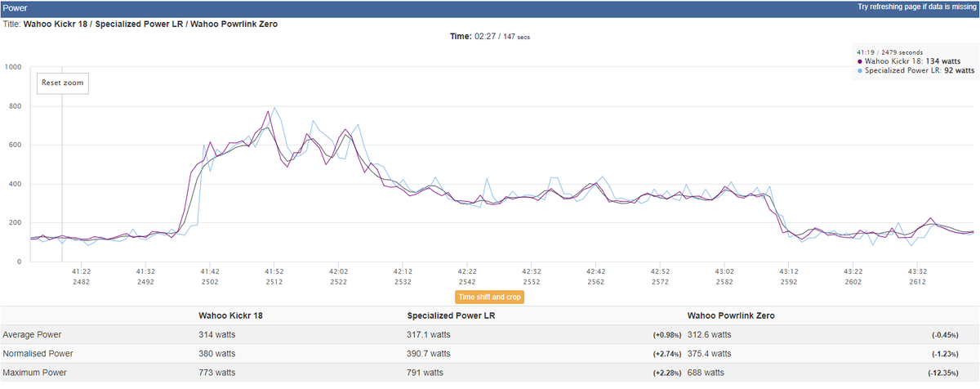This screenshot has height=389, width=980.
Task: Click the 400 y-axis label
Action: point(16,184)
